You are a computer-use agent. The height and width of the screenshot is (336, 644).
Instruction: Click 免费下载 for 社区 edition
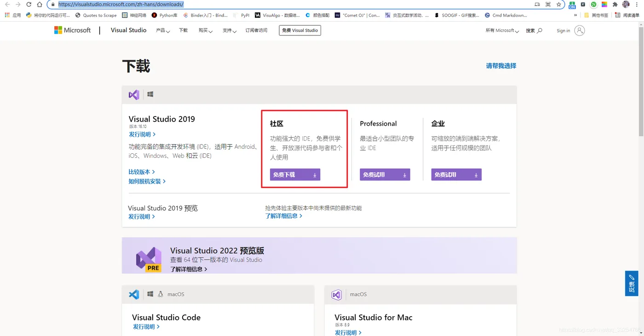295,175
